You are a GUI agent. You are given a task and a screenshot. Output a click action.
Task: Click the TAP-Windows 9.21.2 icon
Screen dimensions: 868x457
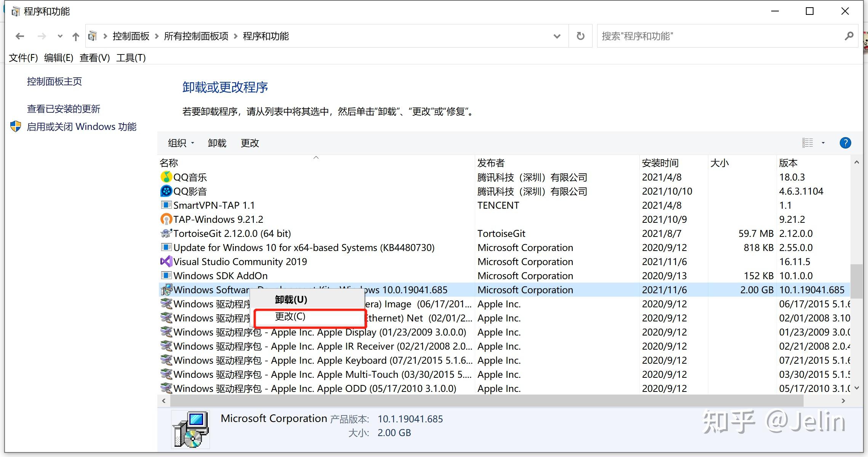[x=166, y=219]
